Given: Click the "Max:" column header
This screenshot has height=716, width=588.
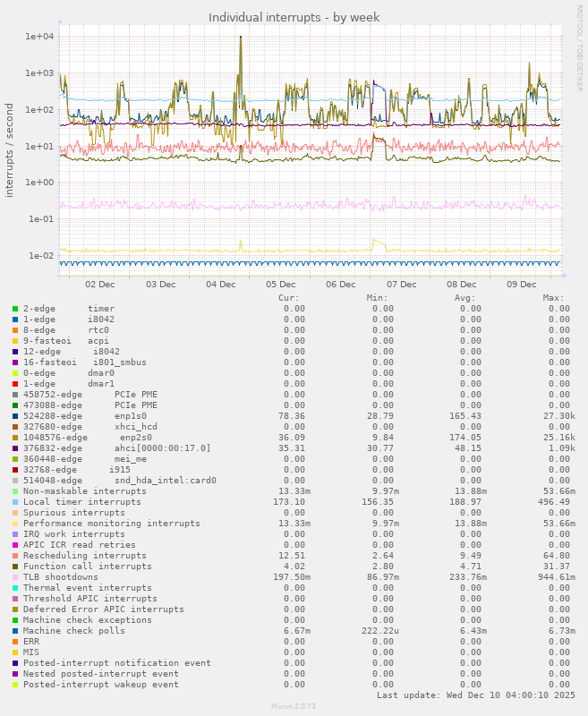Looking at the screenshot, I should (x=553, y=297).
